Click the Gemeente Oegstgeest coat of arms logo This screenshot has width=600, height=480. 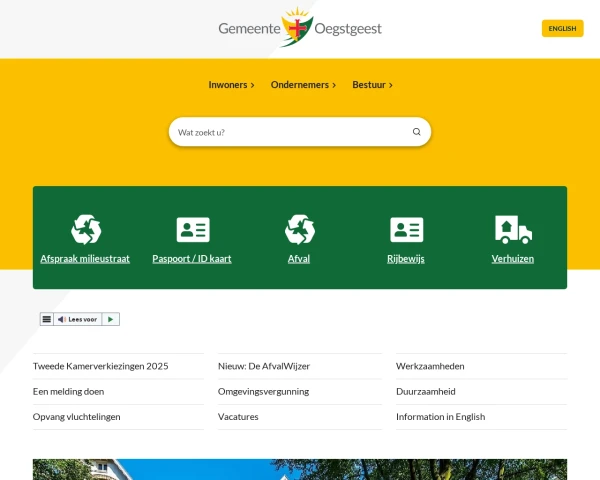(x=297, y=28)
